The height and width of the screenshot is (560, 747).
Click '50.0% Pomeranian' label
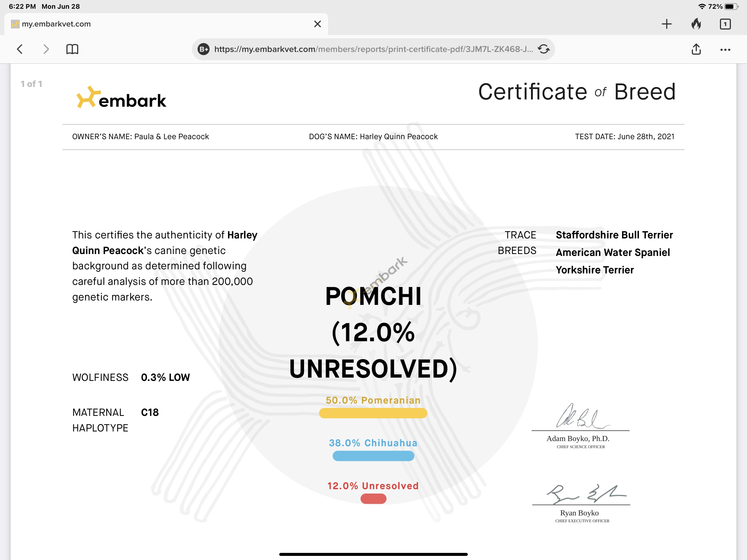coord(373,400)
